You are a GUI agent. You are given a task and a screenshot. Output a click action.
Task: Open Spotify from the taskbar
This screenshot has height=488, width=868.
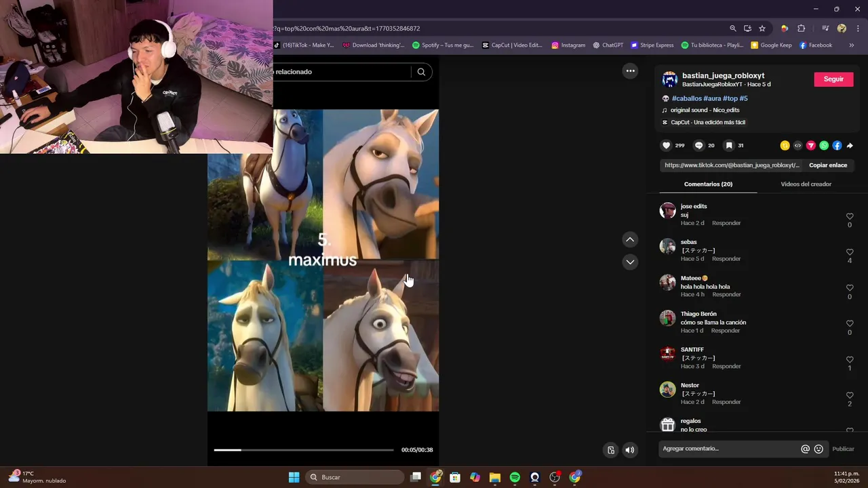point(515,477)
